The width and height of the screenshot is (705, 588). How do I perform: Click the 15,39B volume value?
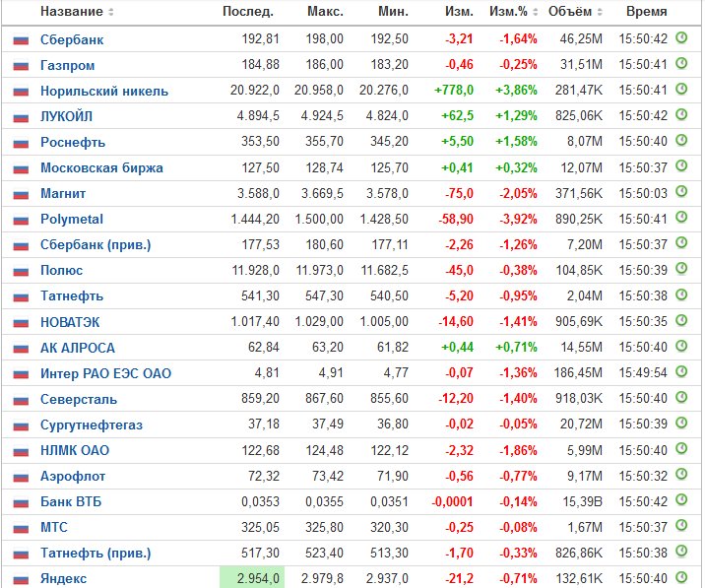point(582,501)
